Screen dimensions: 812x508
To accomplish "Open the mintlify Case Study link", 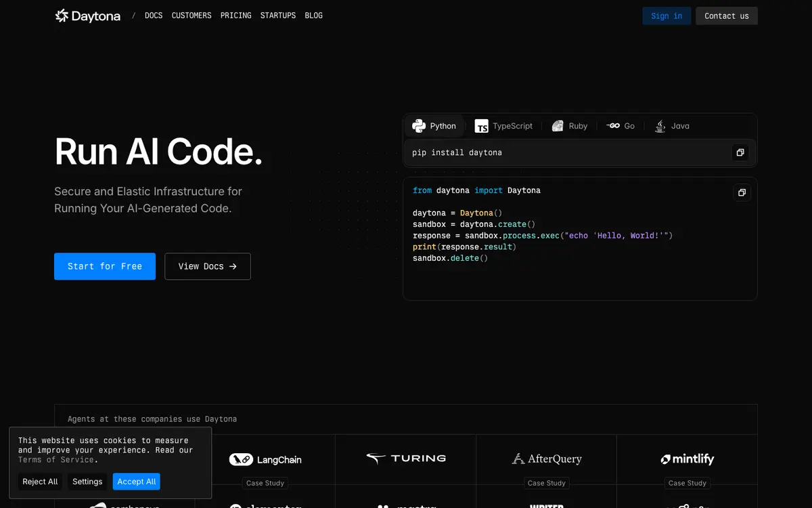I will (x=687, y=483).
